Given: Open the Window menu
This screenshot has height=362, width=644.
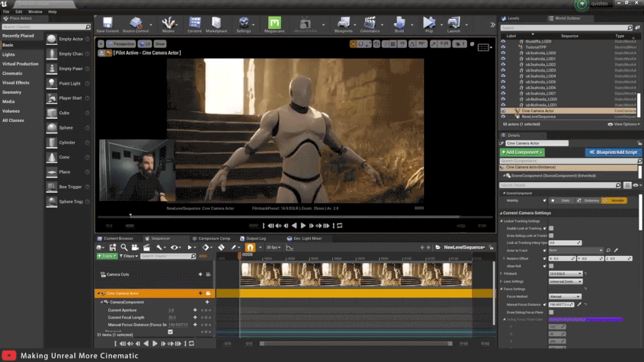Looking at the screenshot, I should [x=35, y=12].
